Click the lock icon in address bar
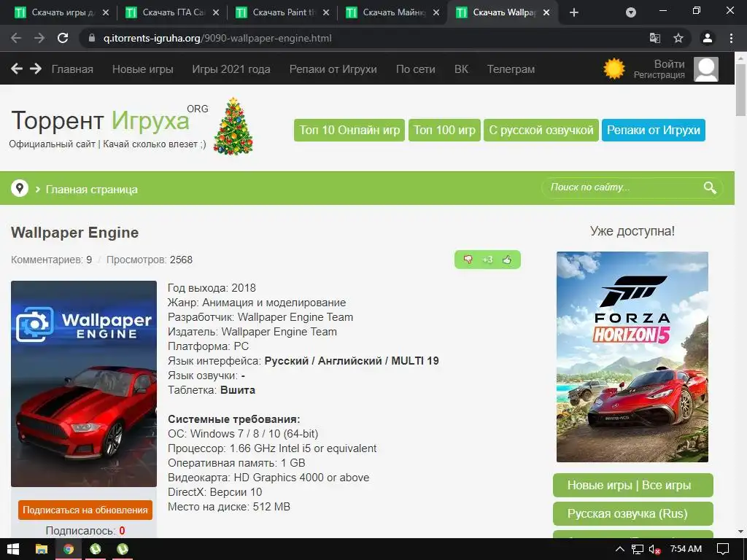Image resolution: width=747 pixels, height=560 pixels. pos(92,38)
